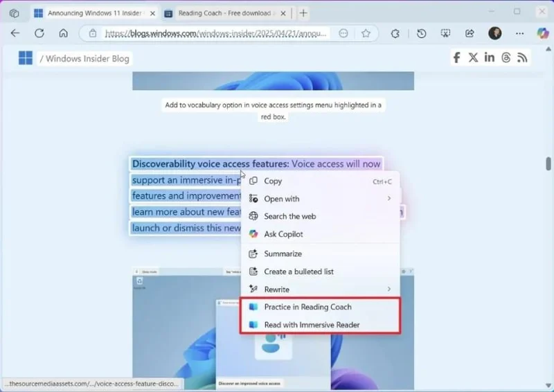Expand the Rewrite submenu
The width and height of the screenshot is (554, 392).
[321, 289]
